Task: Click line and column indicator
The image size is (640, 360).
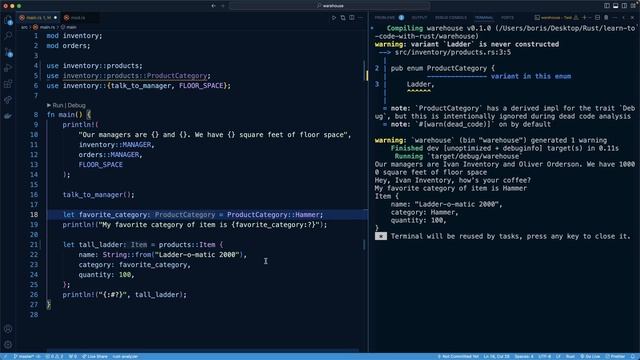Action: pos(496,356)
